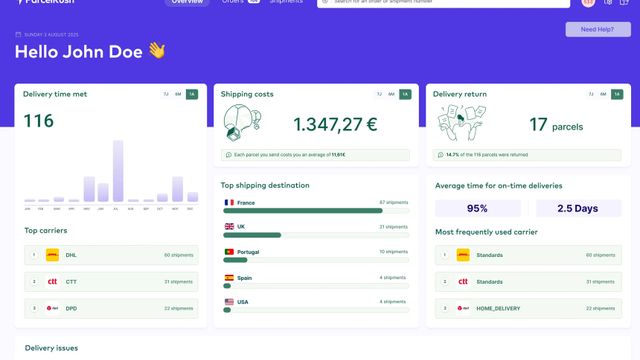The image size is (640, 360).
Task: Open the DHL carrier row
Action: tap(111, 255)
